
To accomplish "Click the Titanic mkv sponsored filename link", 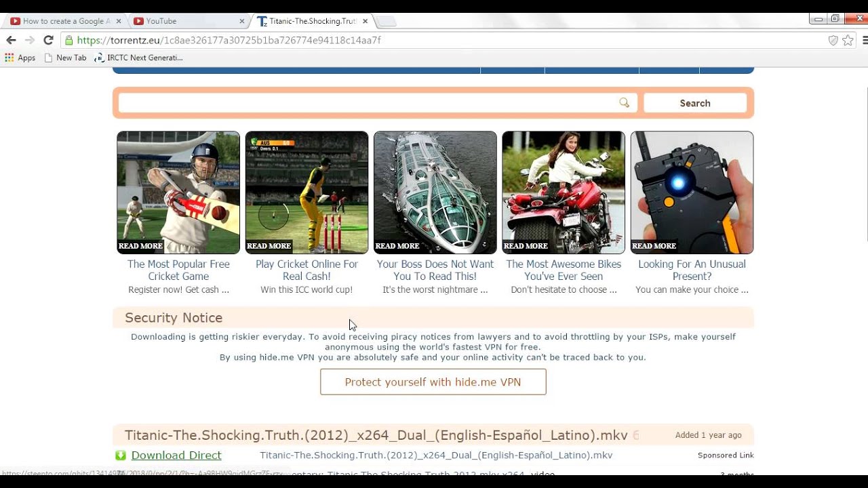I will (x=436, y=455).
